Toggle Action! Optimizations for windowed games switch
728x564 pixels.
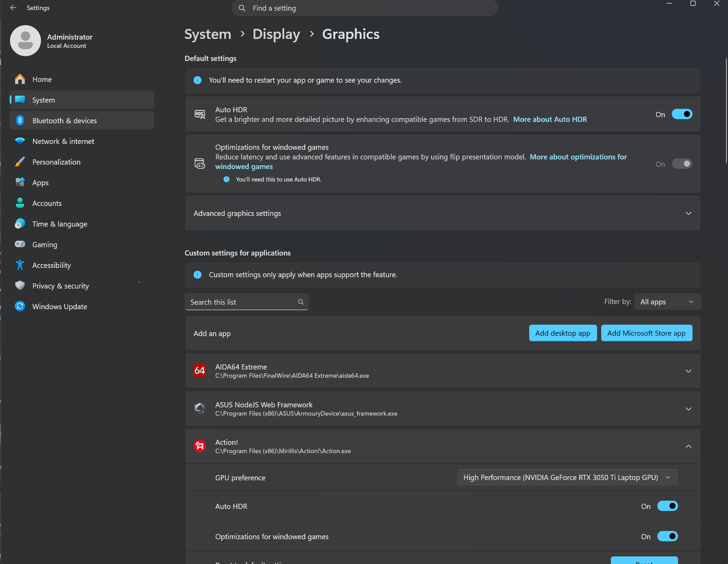click(667, 536)
